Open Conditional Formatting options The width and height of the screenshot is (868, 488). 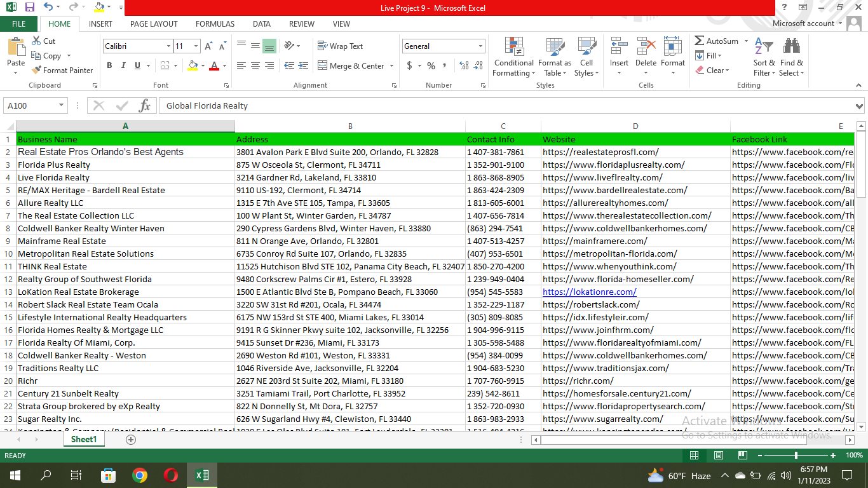pyautogui.click(x=513, y=57)
